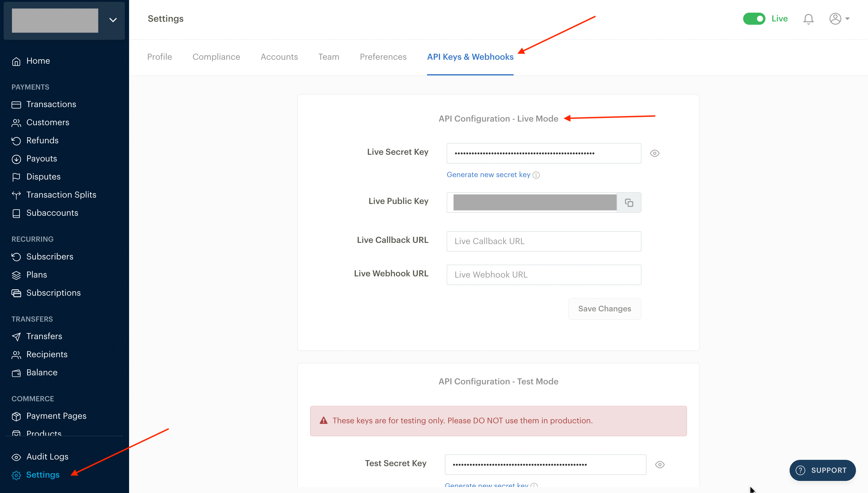
Task: Show the Live Secret Key value
Action: pyautogui.click(x=654, y=153)
